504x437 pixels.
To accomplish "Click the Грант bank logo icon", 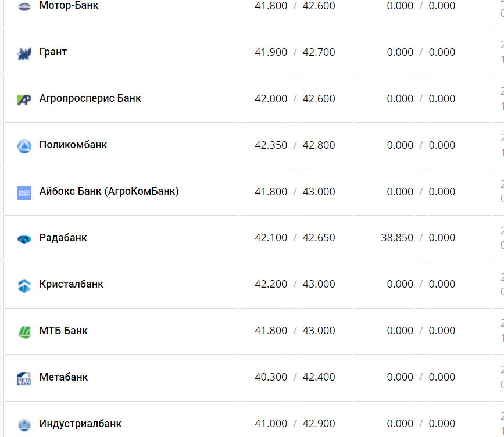I will (x=24, y=53).
